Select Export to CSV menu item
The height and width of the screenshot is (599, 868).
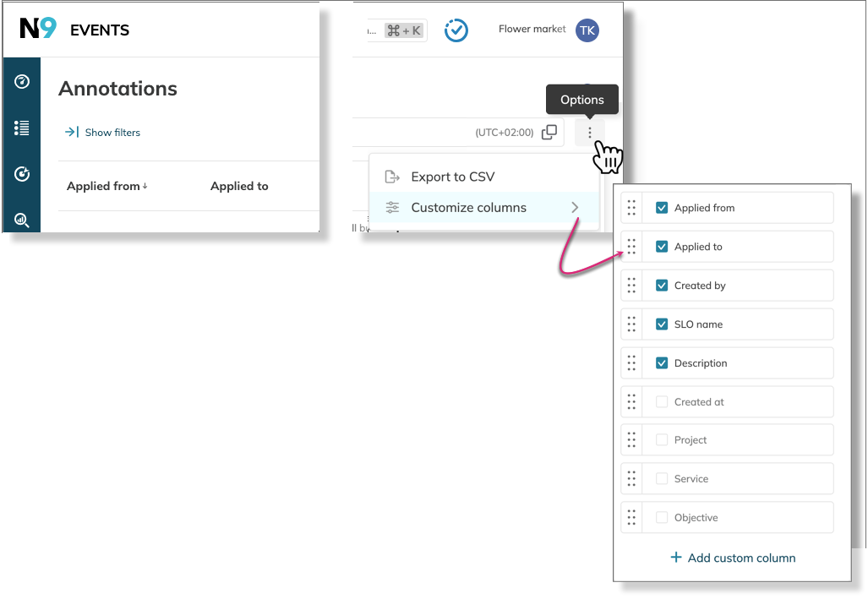coord(452,177)
